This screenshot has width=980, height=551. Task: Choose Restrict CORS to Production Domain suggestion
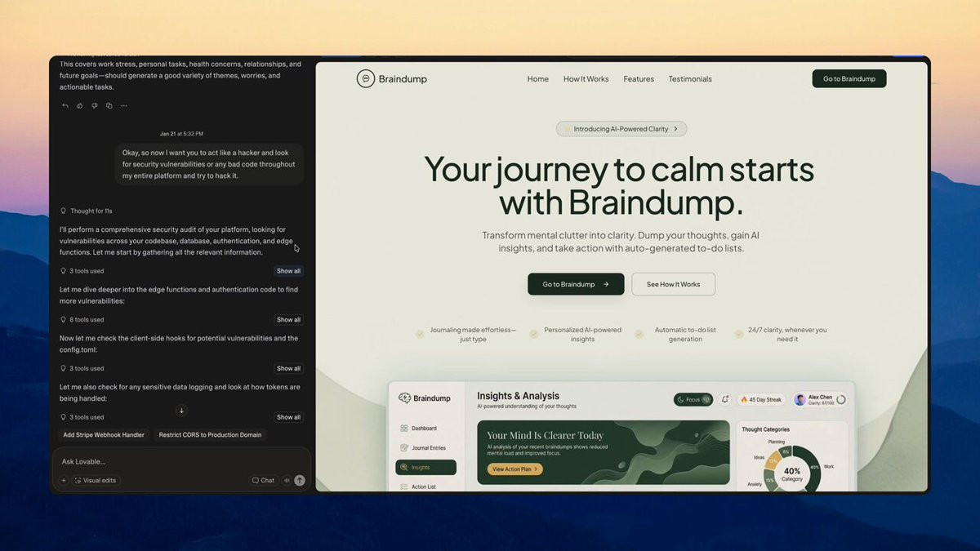[x=211, y=435]
